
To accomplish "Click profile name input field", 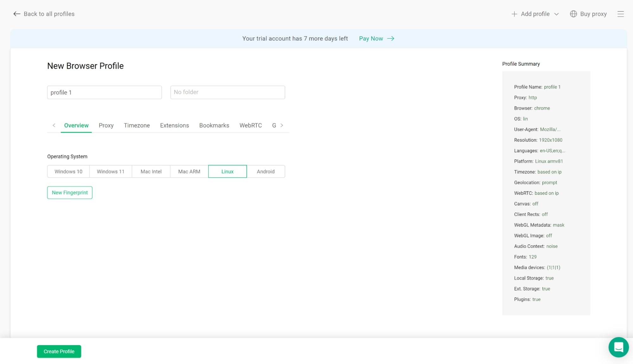I will (x=104, y=92).
